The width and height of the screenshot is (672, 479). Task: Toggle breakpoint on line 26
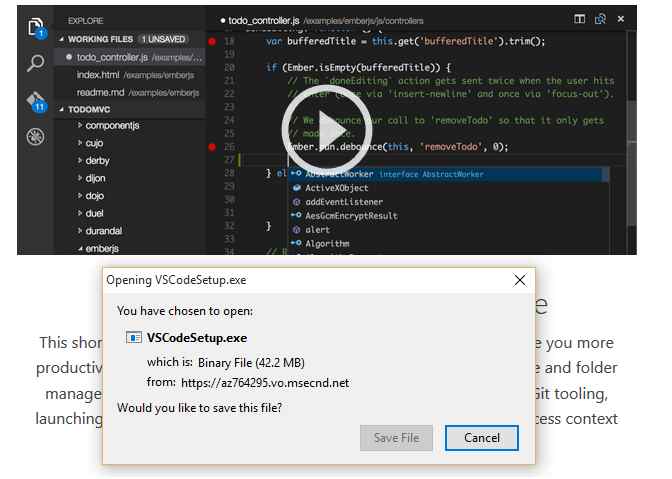point(212,147)
